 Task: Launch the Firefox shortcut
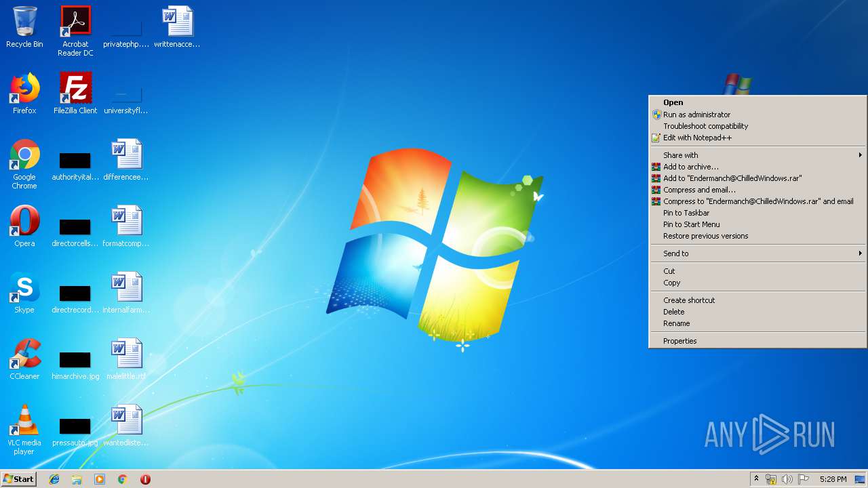point(24,94)
